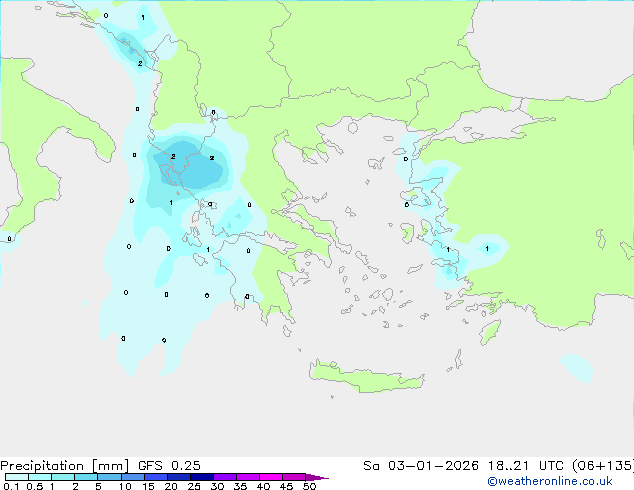The image size is (634, 490).
Task: Click the over-50 arrow tip of legend
Action: tap(317, 477)
